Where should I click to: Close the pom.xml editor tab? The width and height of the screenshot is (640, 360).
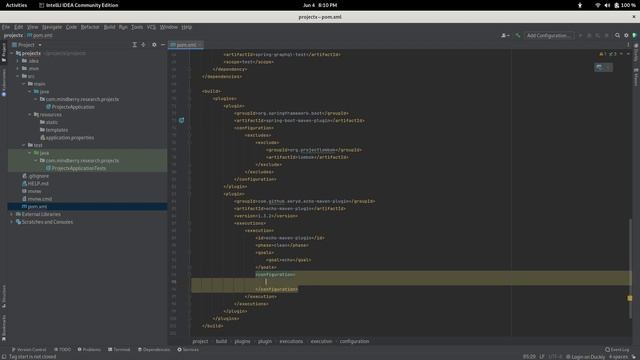(x=200, y=44)
